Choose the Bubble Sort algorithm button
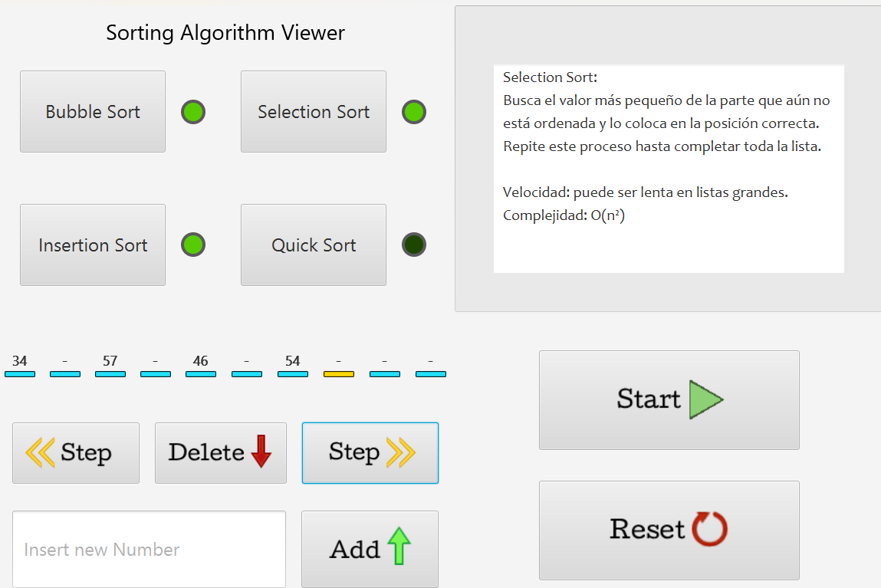 93,112
